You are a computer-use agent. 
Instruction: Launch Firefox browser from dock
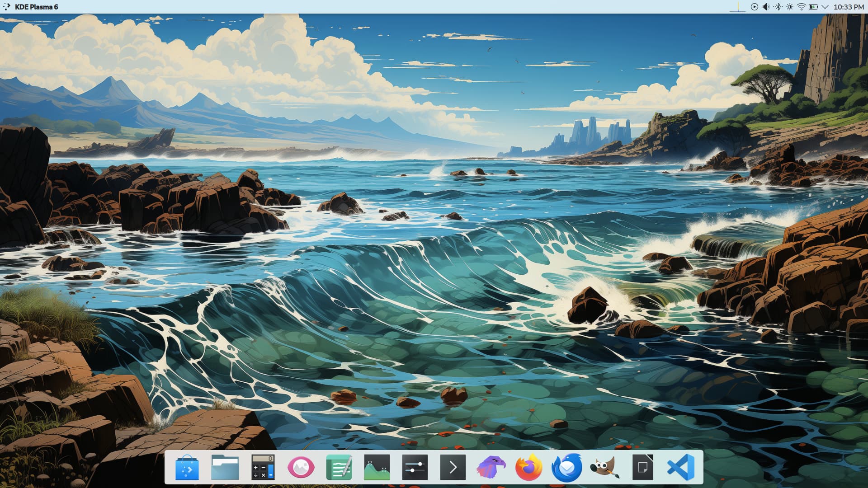528,467
